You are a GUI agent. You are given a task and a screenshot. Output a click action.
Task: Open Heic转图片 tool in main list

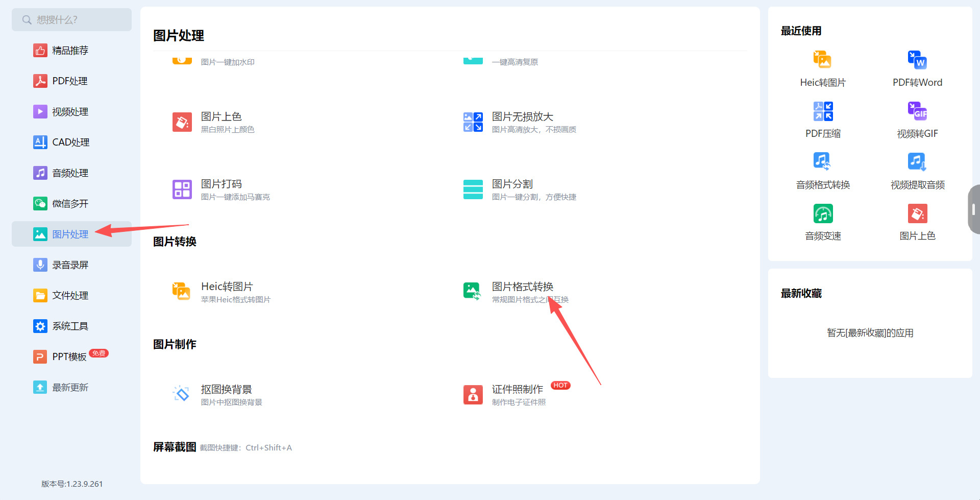(x=222, y=292)
